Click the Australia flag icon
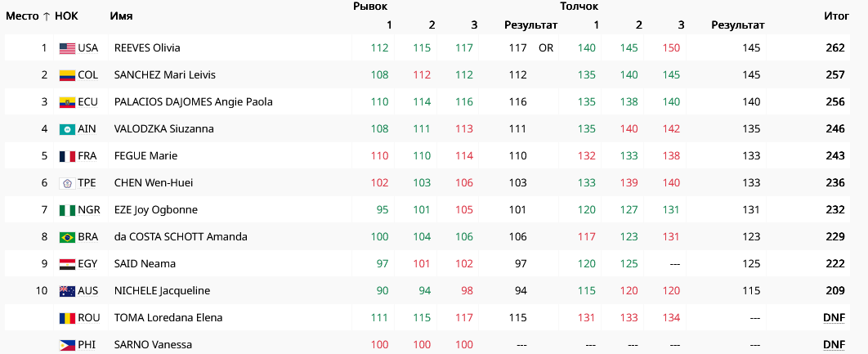 click(x=67, y=291)
